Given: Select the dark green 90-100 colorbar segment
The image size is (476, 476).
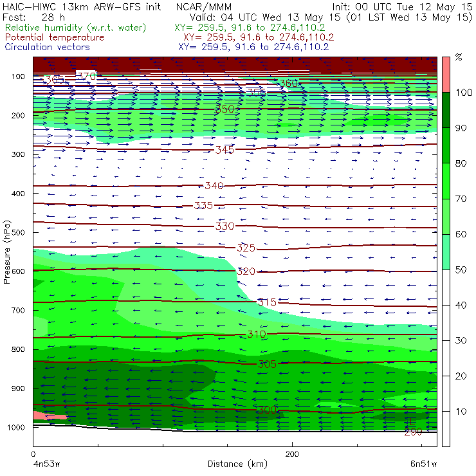Looking at the screenshot, I should [x=446, y=110].
